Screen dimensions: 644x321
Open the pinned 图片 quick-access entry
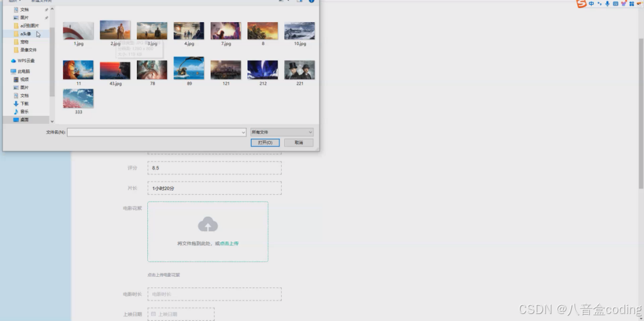coord(24,17)
